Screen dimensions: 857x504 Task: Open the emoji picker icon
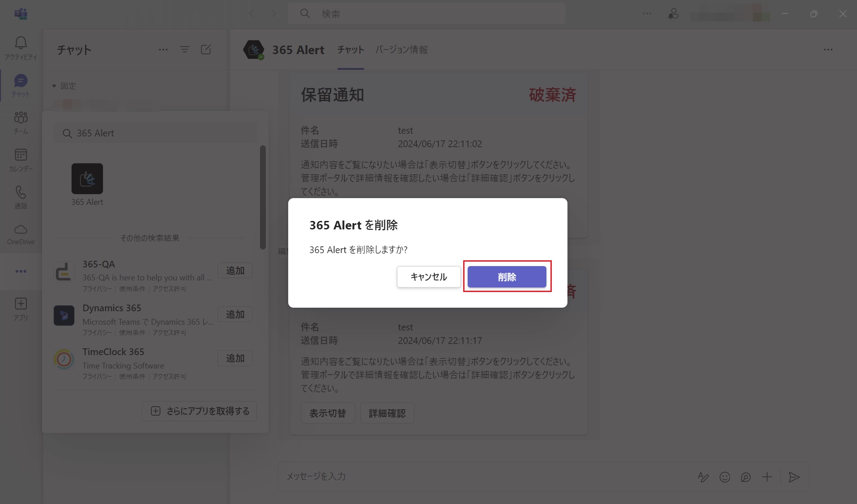point(725,477)
